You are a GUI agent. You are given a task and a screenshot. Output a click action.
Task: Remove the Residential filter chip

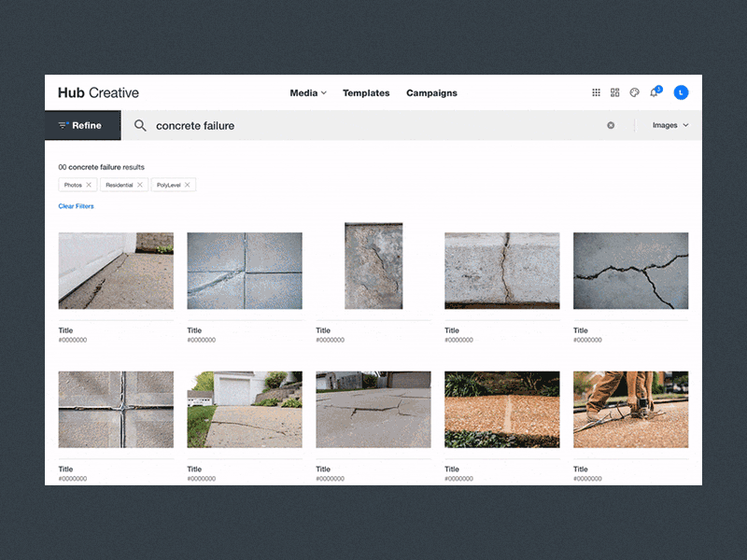click(x=139, y=185)
